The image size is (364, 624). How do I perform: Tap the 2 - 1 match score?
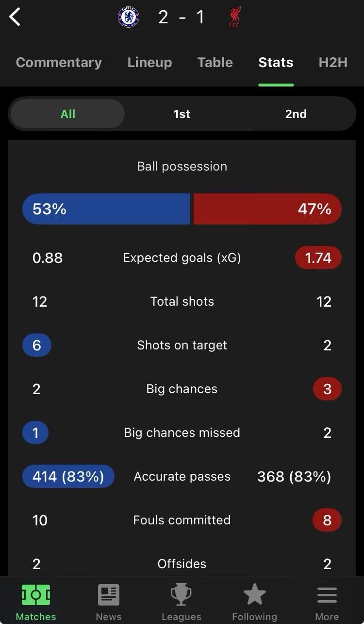click(x=182, y=17)
